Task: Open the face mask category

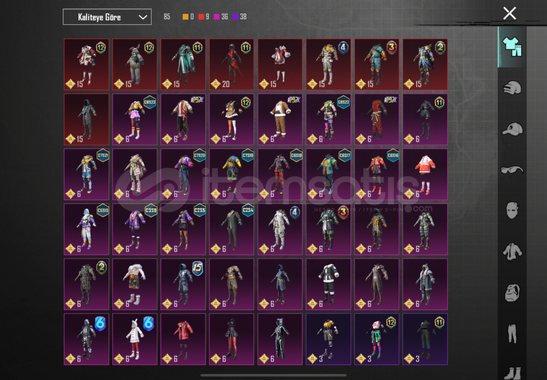Action: point(512,210)
